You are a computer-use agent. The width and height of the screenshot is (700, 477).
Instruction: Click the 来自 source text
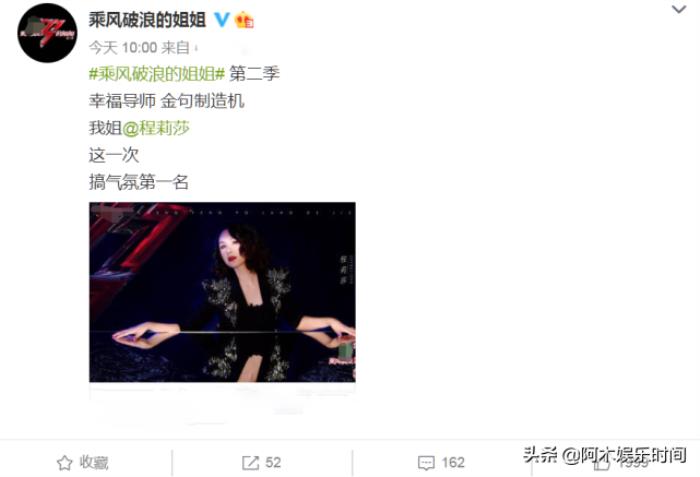pyautogui.click(x=175, y=47)
